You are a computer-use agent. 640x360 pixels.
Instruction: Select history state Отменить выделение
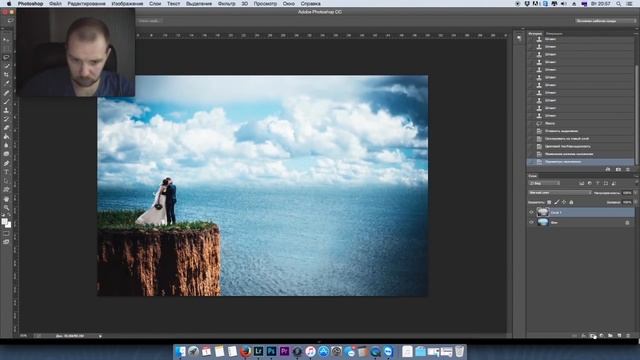580,131
